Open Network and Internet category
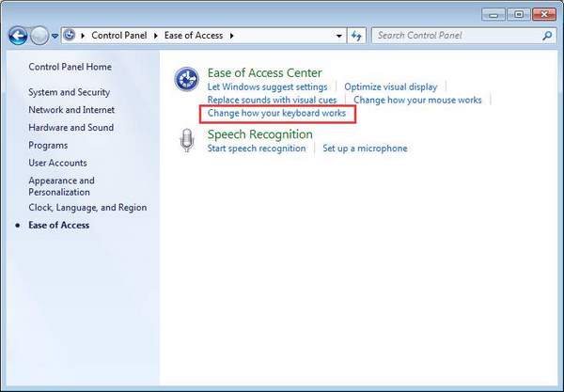The height and width of the screenshot is (392, 564). click(71, 110)
